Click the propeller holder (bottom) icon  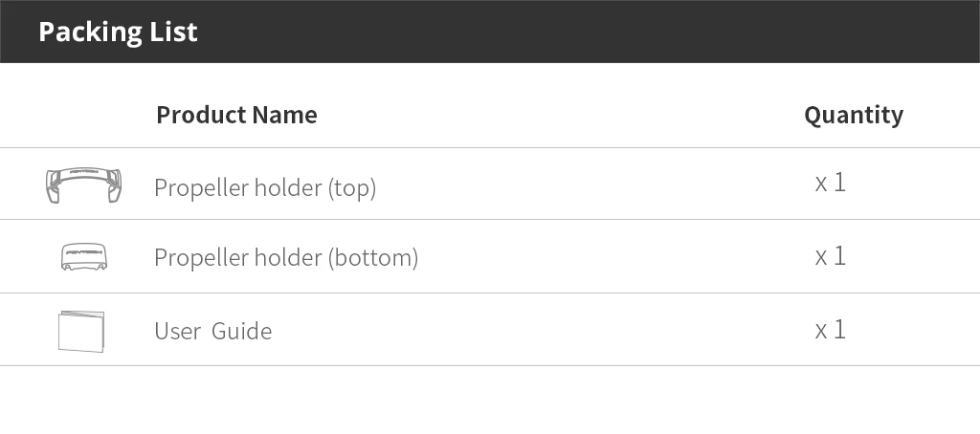pos(83,256)
